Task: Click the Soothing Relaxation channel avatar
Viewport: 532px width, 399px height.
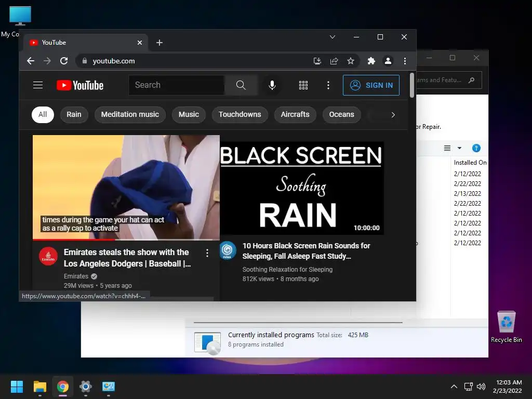Action: [x=228, y=250]
